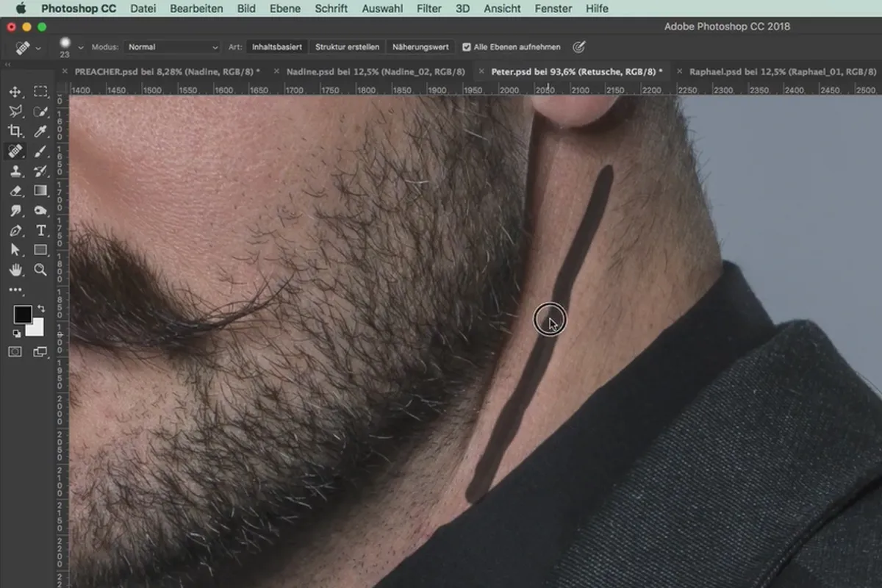The image size is (882, 588).
Task: Switch to Raphael.psd document tab
Action: pos(782,71)
